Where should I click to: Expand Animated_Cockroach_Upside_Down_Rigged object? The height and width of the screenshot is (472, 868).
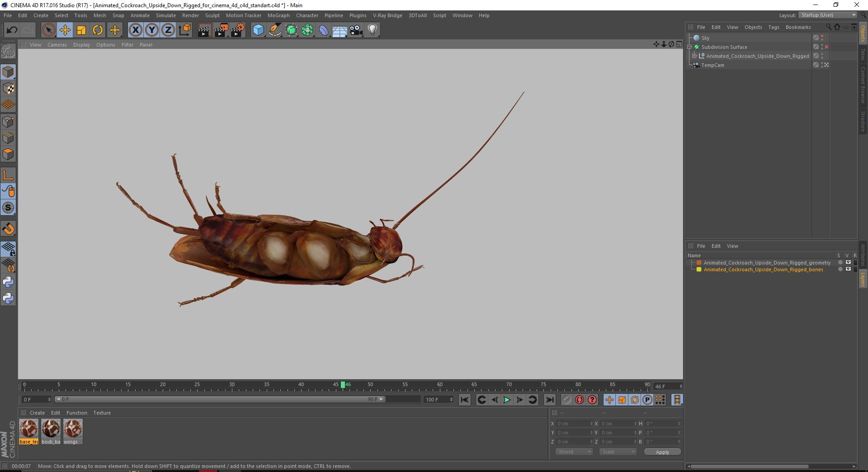tap(695, 56)
